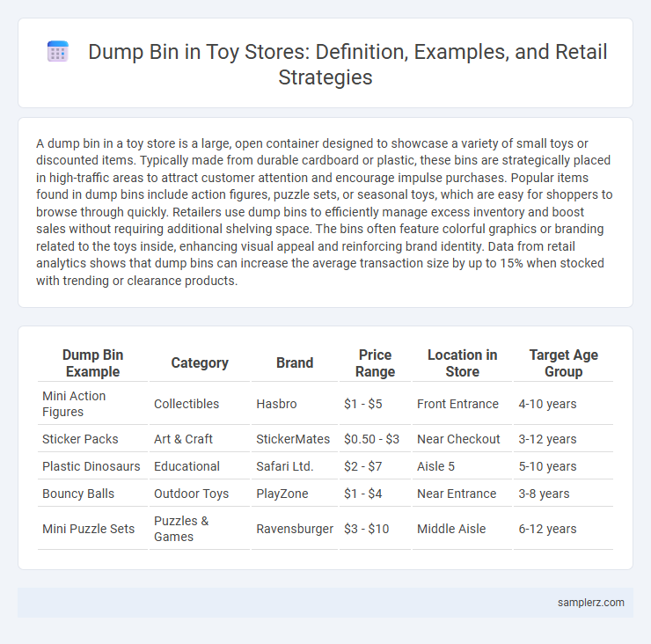Select the 'Plastic Dinosaurs' cell
This screenshot has width=651, height=644.
(92, 466)
